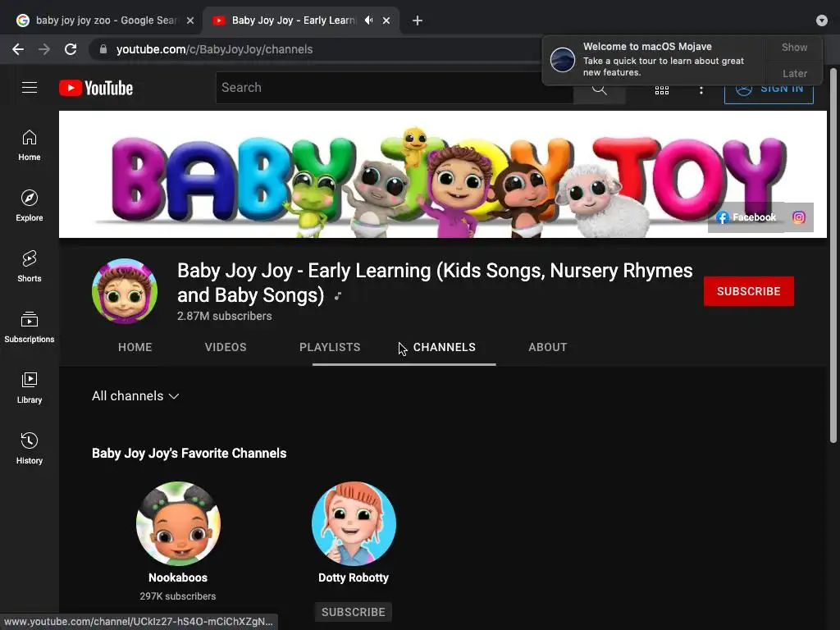Select the CHANNELS tab
Viewport: 840px width, 630px height.
point(444,347)
